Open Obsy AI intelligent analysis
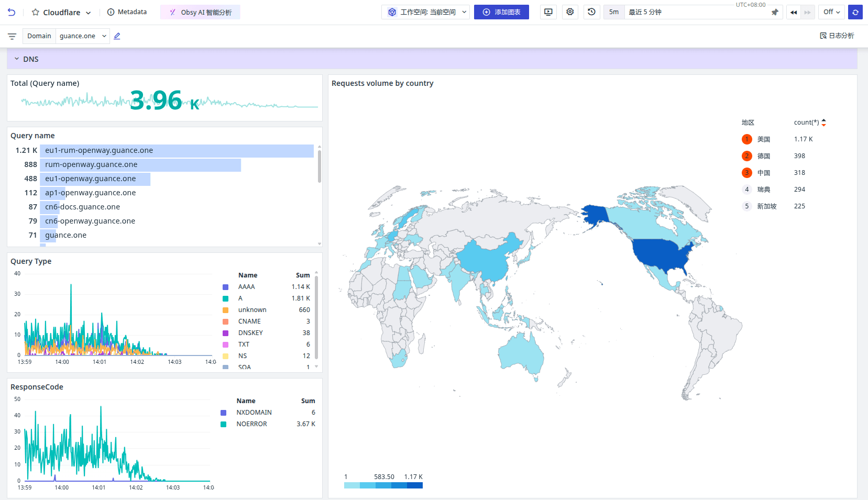Image resolution: width=868 pixels, height=500 pixels. (x=200, y=12)
